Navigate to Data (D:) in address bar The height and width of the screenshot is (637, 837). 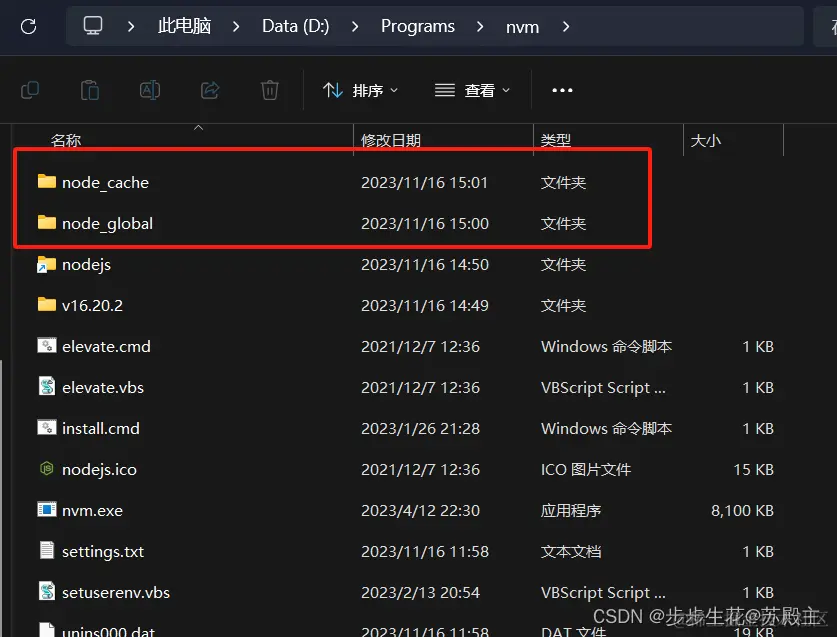[296, 26]
